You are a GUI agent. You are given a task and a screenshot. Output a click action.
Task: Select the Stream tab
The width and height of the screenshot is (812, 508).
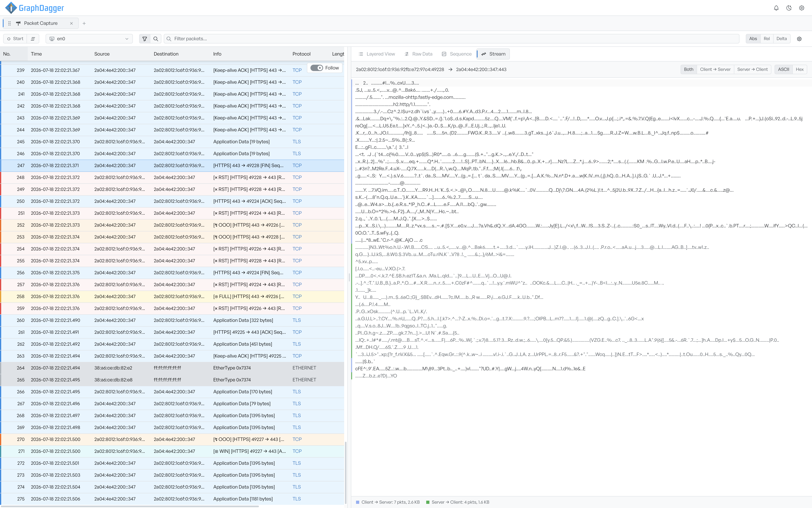tap(493, 54)
